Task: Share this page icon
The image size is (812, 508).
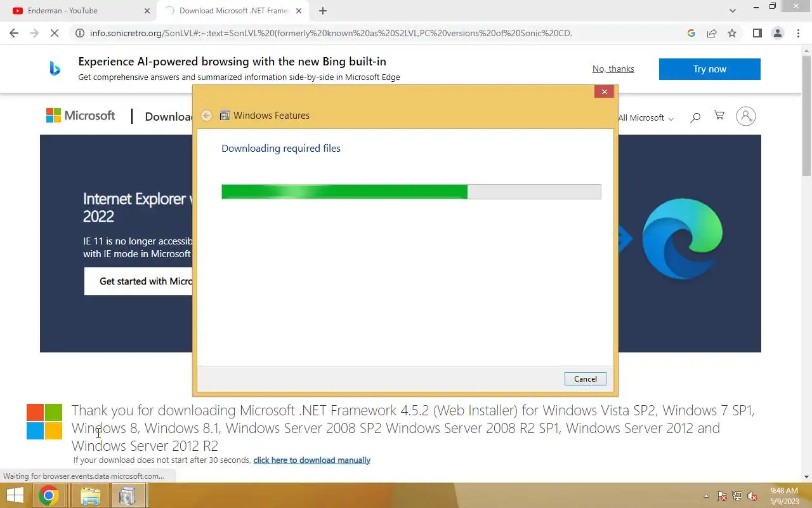Action: pos(712,33)
